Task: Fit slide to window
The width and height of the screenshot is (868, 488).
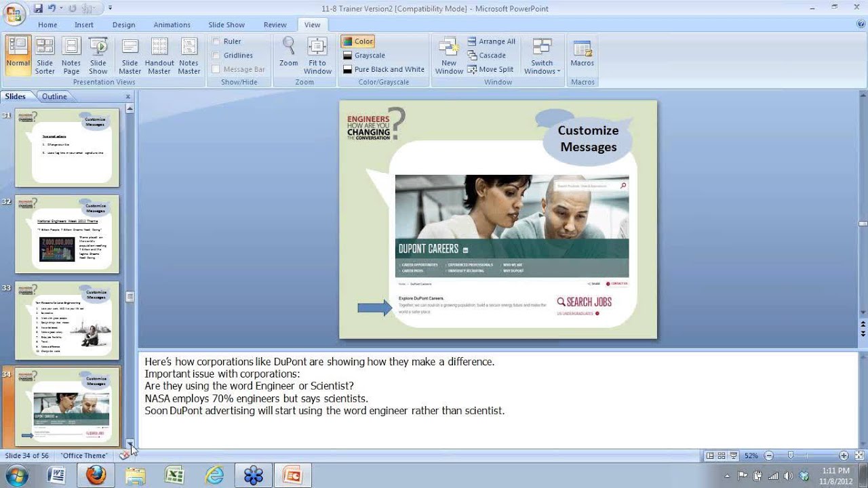Action: (317, 56)
